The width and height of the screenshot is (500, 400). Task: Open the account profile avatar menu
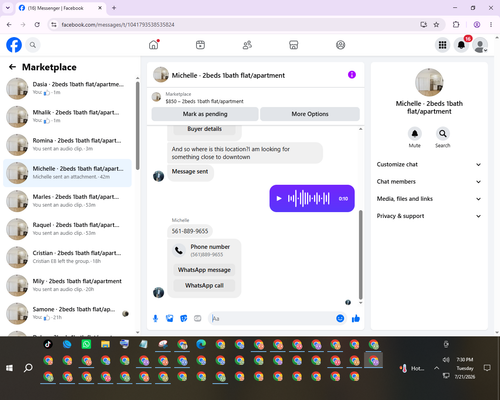coord(480,45)
